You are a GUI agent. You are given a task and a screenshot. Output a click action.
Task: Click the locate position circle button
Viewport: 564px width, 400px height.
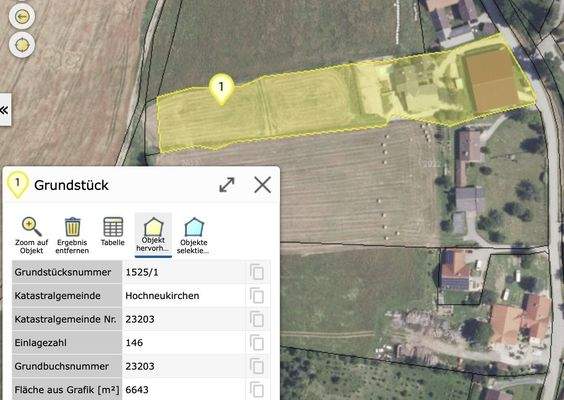coord(22,45)
